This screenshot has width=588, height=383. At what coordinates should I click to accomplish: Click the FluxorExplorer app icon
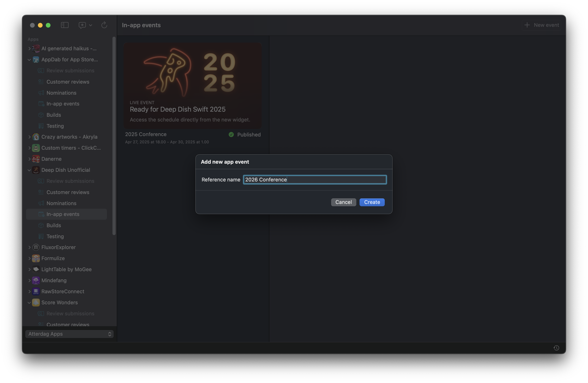point(36,247)
